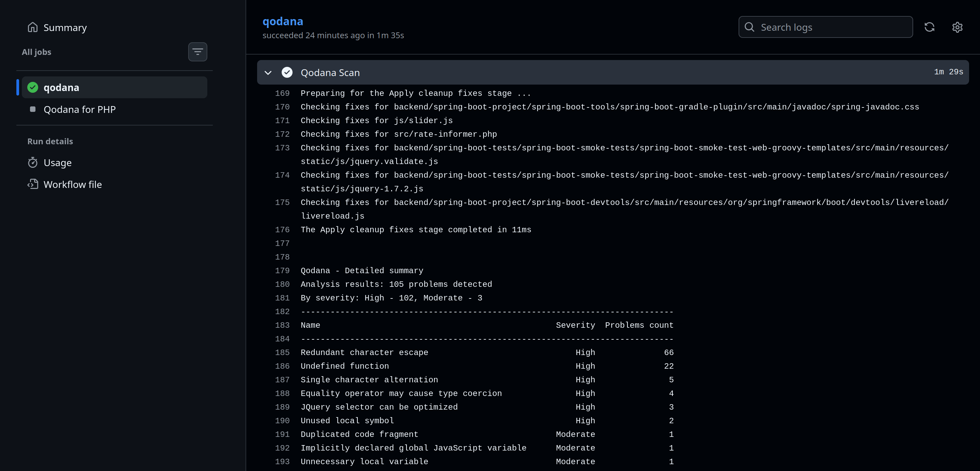Screen dimensions: 980x471
Task: Click the qodana job title heading
Action: pos(283,21)
